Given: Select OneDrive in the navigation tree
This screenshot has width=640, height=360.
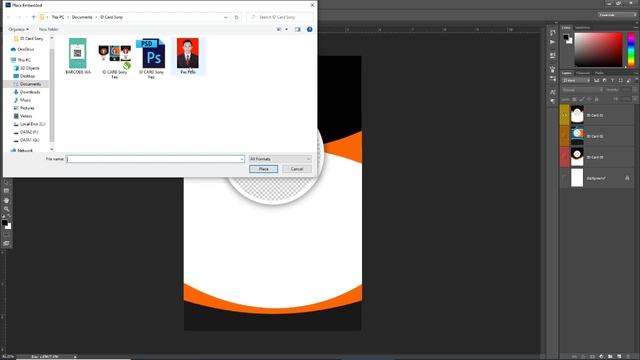Looking at the screenshot, I should coord(26,49).
